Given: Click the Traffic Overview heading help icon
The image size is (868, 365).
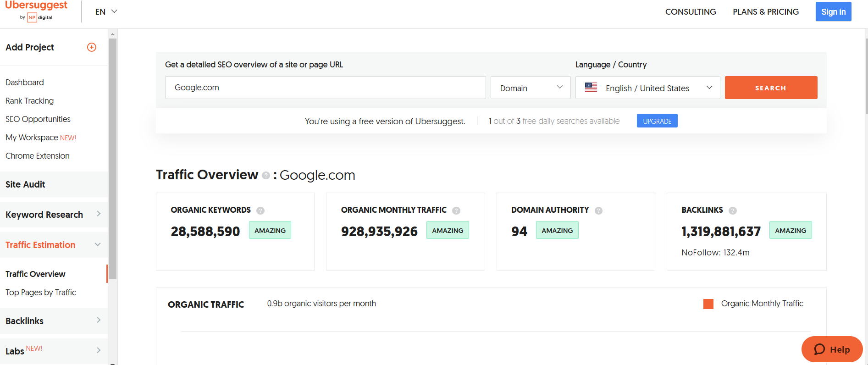Looking at the screenshot, I should (266, 176).
